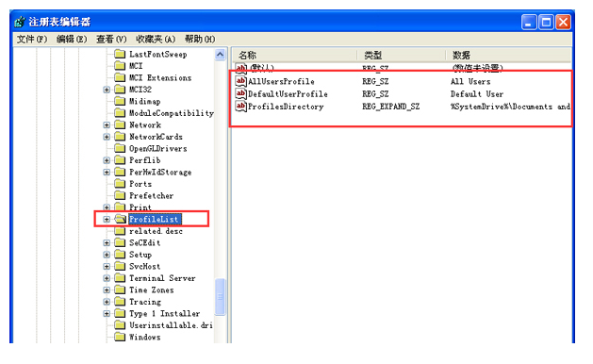The width and height of the screenshot is (593, 364).
Task: Expand the SeCEdit tree node
Action: pyautogui.click(x=107, y=243)
